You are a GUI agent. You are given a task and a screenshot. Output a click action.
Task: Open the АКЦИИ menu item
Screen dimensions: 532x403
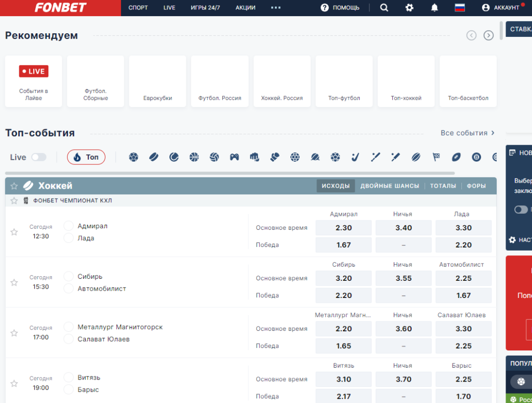click(245, 7)
